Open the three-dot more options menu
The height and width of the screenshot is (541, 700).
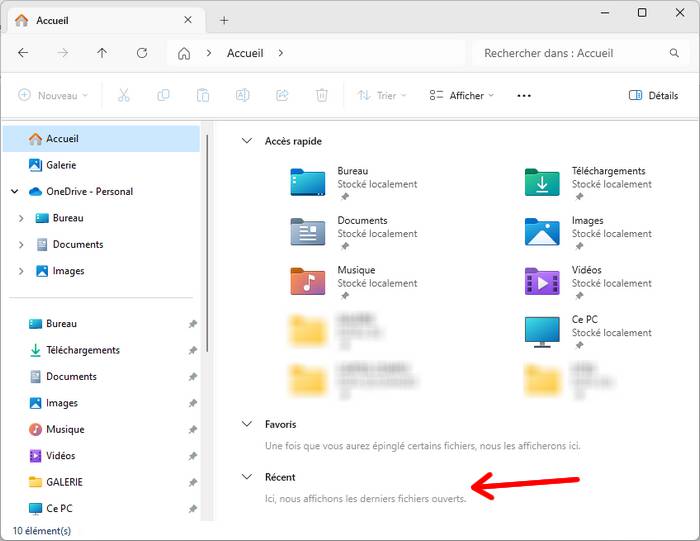point(524,96)
